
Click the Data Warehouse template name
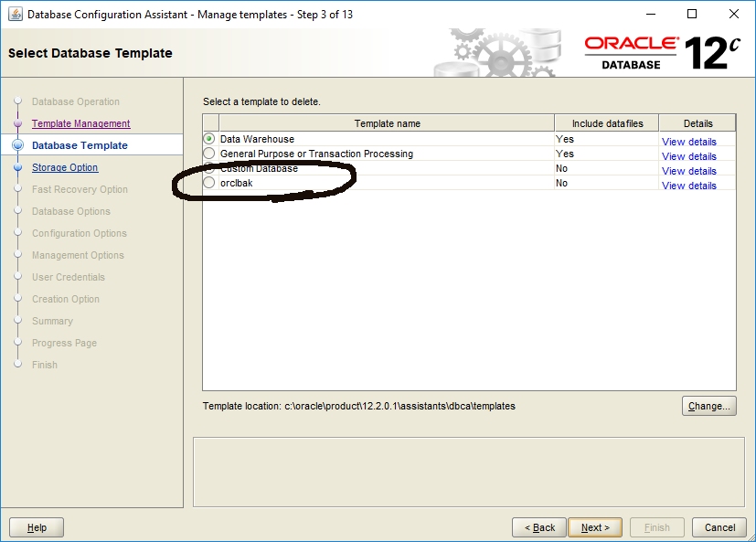[x=257, y=139]
